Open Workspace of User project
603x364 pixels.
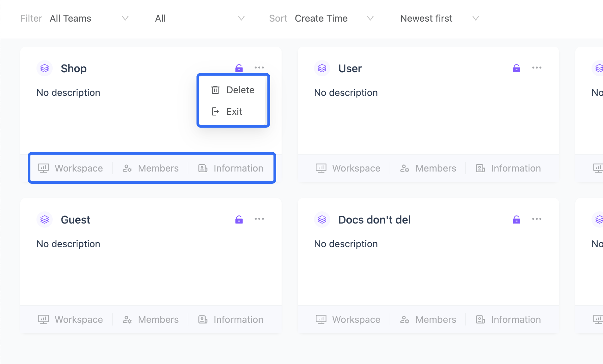click(348, 168)
